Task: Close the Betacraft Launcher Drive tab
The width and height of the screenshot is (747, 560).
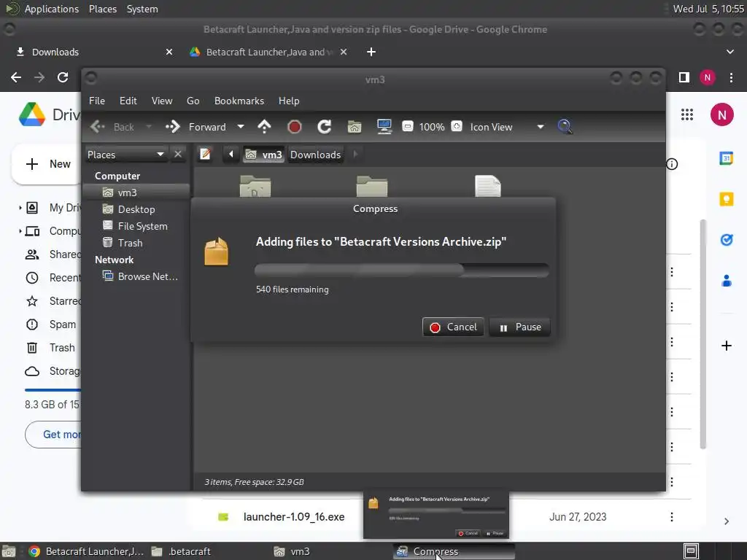Action: click(x=344, y=52)
